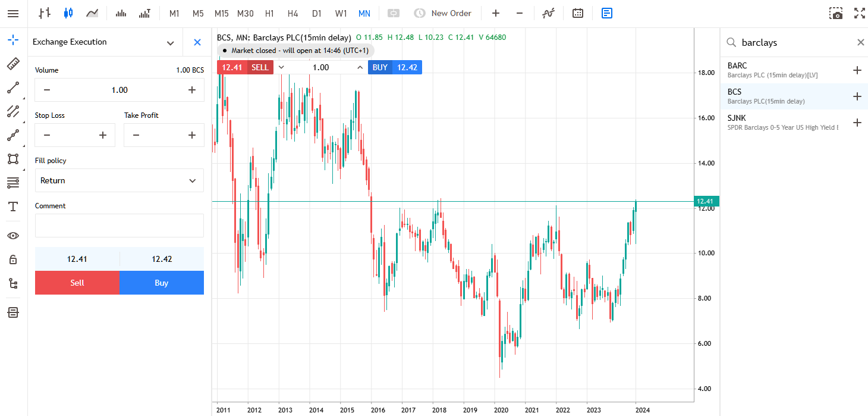Take a chart screenshot
This screenshot has height=416, width=868.
[x=836, y=13]
